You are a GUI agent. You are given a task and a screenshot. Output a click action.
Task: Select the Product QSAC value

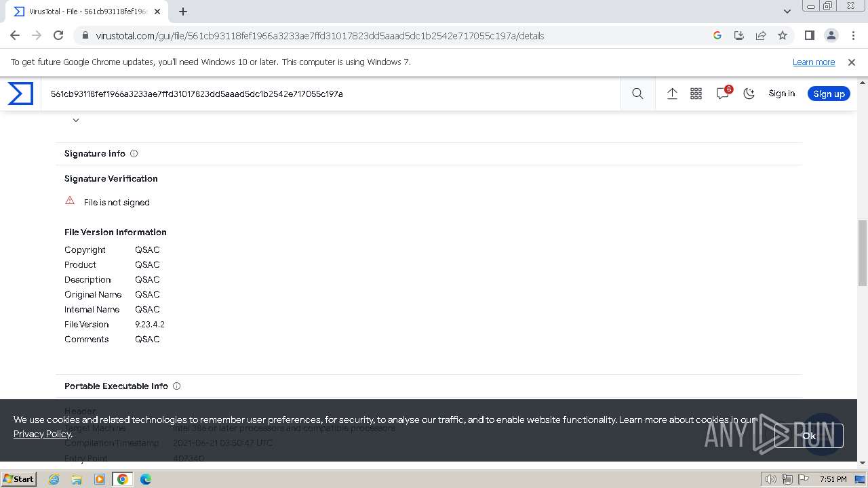coord(147,264)
